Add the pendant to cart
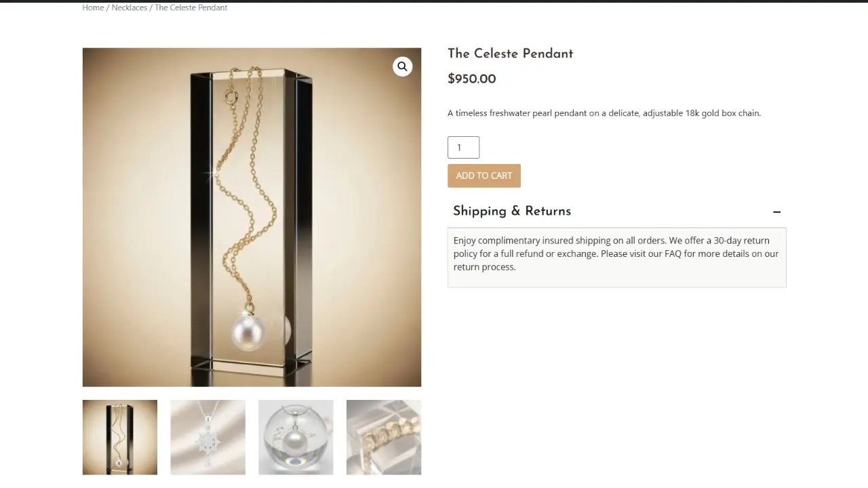 (484, 176)
